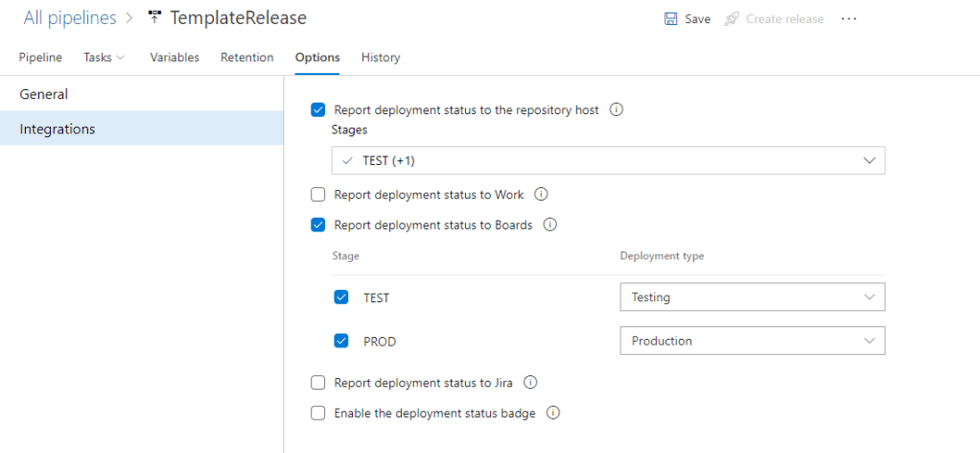Switch to the Variables tab
Image resolution: width=980 pixels, height=453 pixels.
(175, 58)
